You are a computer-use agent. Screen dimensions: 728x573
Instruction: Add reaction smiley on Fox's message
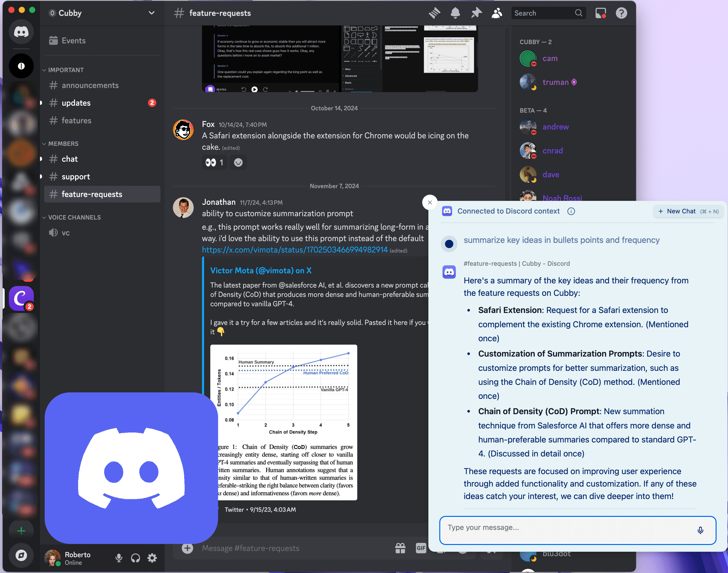pyautogui.click(x=238, y=163)
